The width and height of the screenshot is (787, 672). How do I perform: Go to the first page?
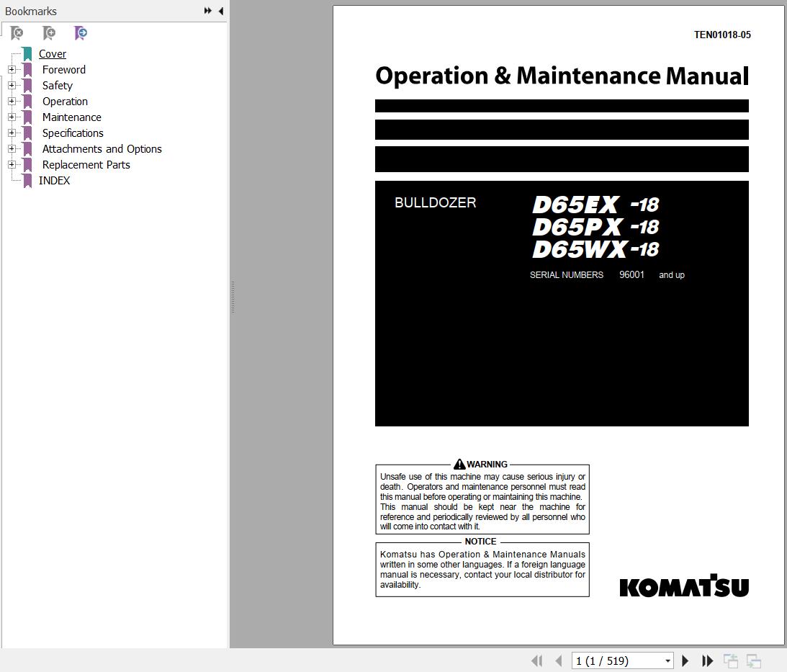coord(537,661)
